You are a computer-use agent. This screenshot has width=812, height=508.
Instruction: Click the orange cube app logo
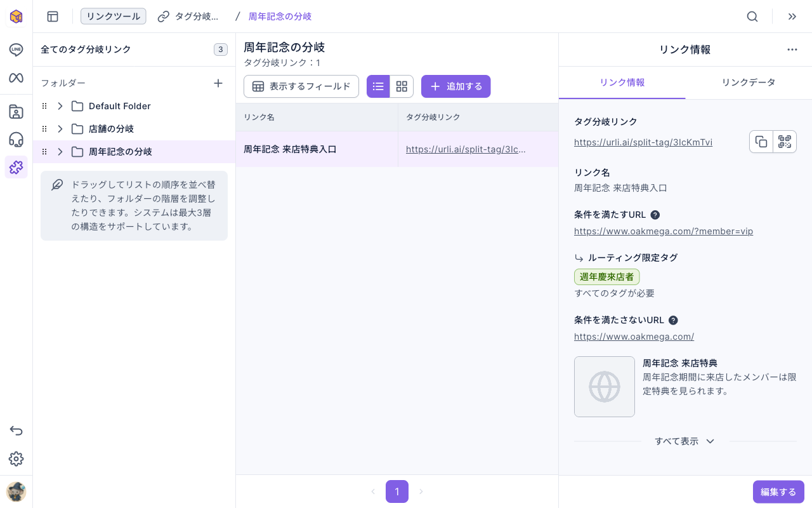[x=16, y=17]
